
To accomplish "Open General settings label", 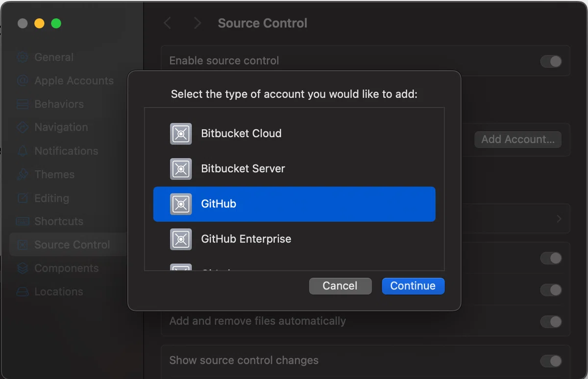I will click(x=54, y=57).
